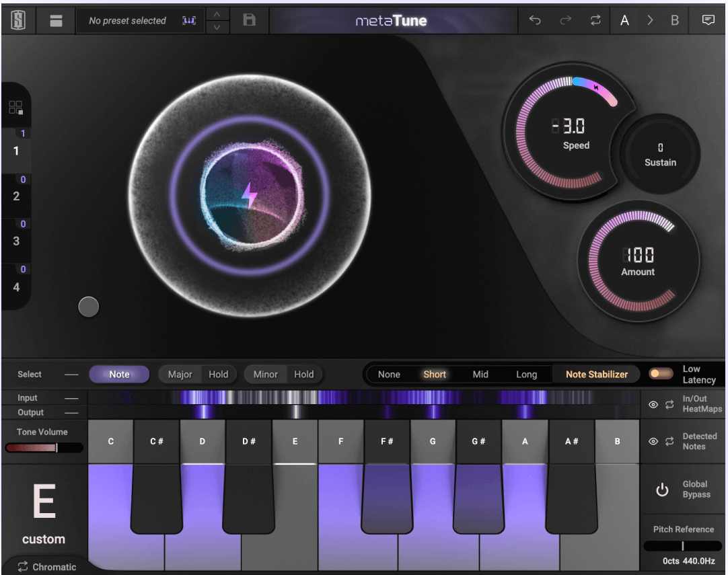This screenshot has height=575, width=728.
Task: Click the preset down arrow
Action: [217, 28]
